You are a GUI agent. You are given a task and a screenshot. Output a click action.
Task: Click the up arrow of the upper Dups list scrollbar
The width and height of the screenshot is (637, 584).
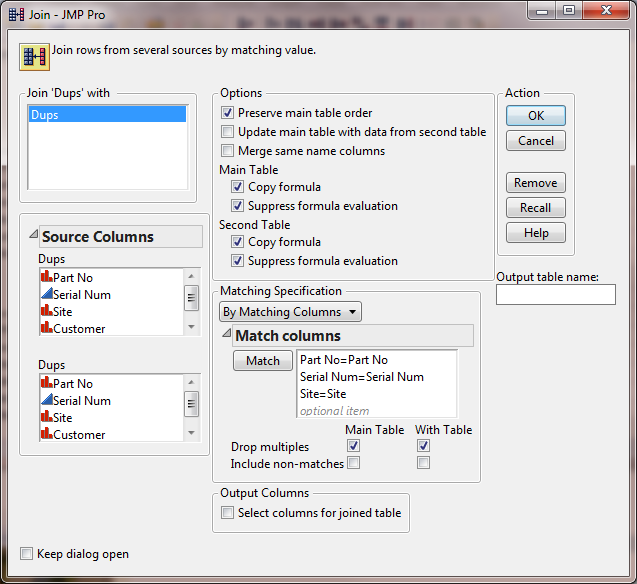[191, 277]
